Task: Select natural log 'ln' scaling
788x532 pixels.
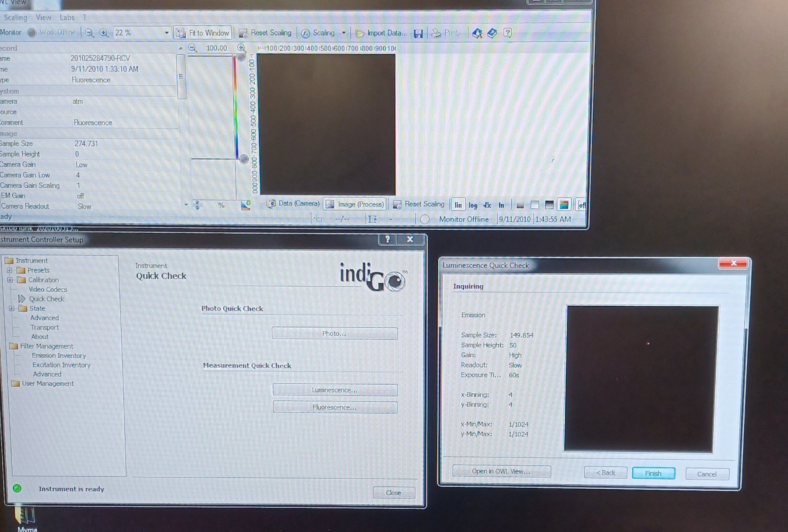Action: pos(502,205)
